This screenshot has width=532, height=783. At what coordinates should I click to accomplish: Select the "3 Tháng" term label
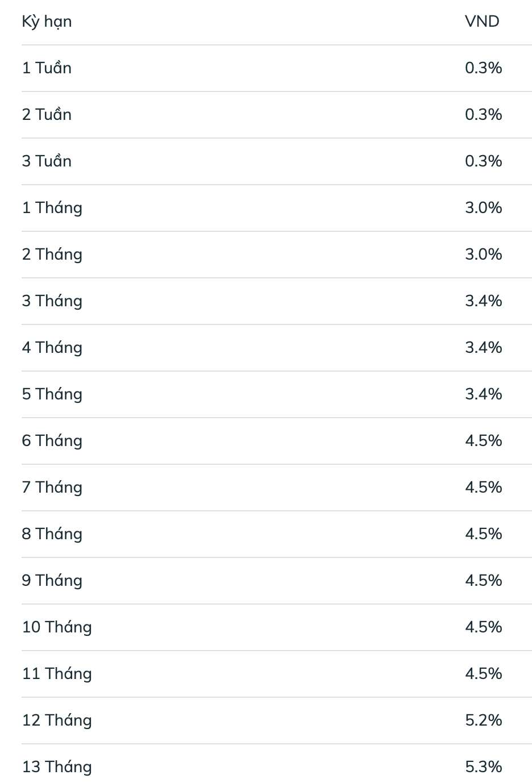pos(52,301)
